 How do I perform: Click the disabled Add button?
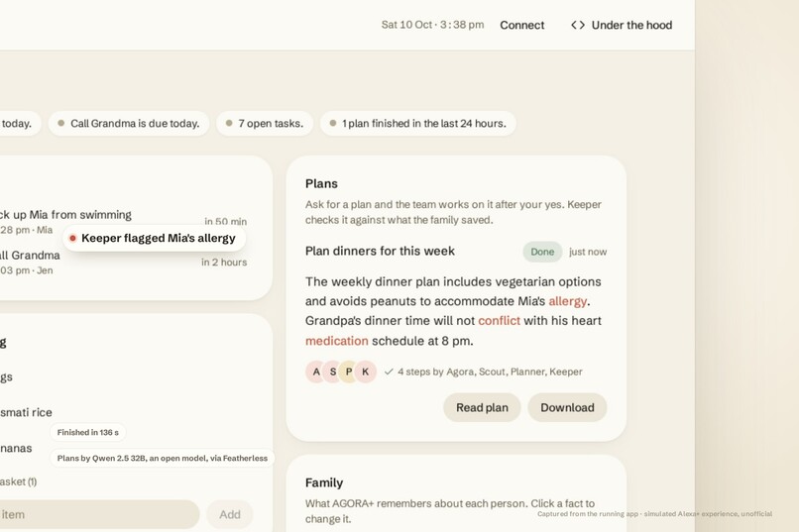(230, 514)
